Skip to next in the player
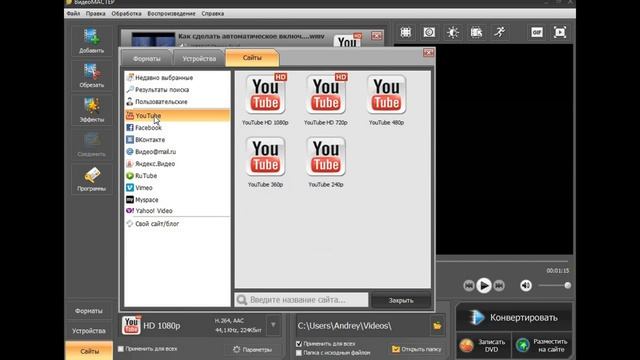The width and height of the screenshot is (640, 360). [x=499, y=285]
